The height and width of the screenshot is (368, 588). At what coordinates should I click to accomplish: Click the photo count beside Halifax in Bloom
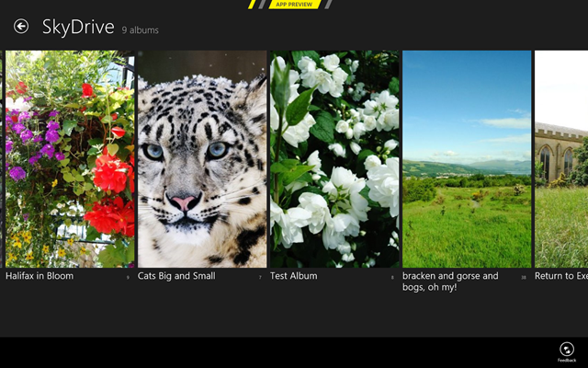click(128, 278)
